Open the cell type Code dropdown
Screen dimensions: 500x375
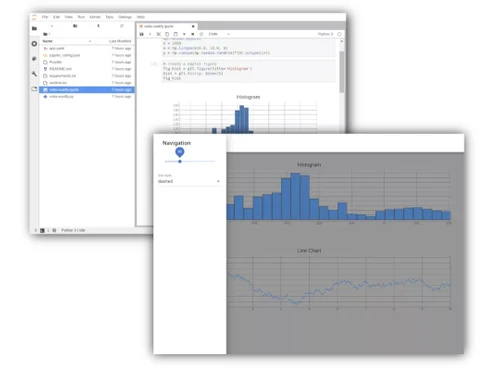click(219, 34)
